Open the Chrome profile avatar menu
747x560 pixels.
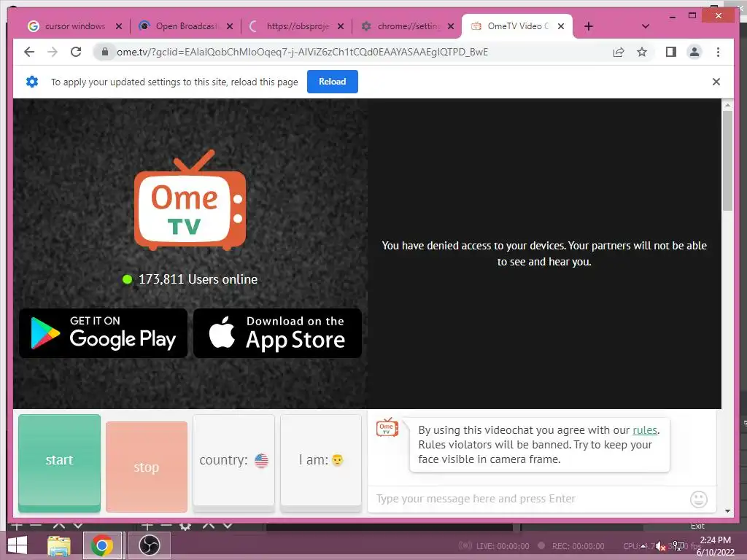pos(694,52)
